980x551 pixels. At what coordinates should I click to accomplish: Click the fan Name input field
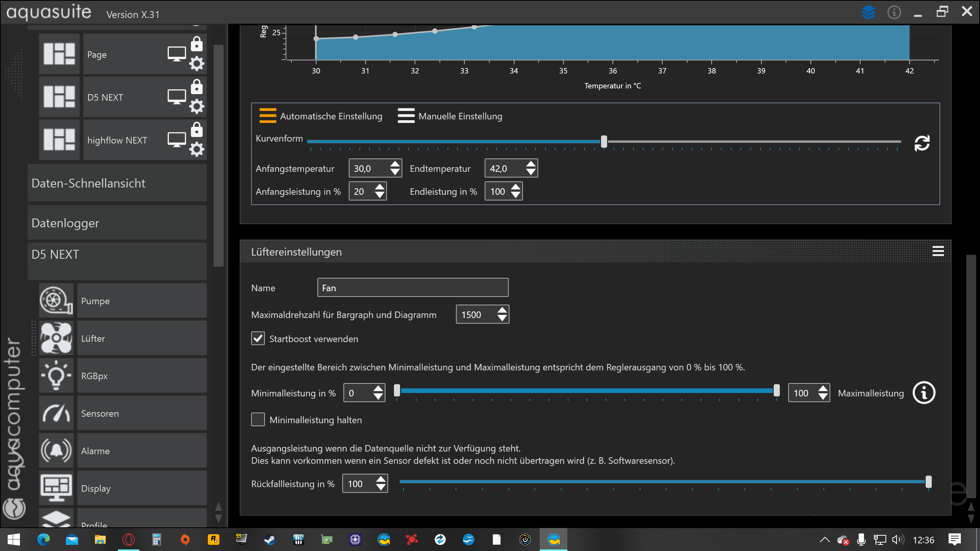413,288
